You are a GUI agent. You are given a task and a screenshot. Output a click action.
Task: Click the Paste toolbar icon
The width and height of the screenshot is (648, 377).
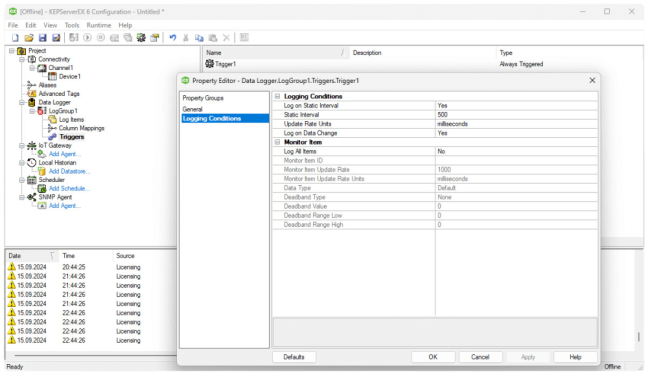[x=213, y=38]
